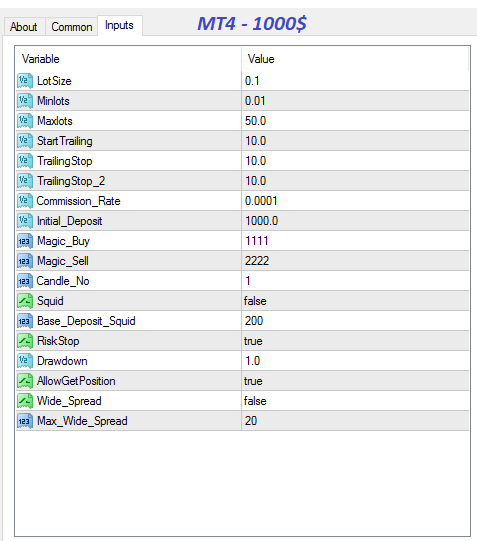This screenshot has height=541, width=477.
Task: Click the LotSize double-type icon
Action: pos(25,81)
